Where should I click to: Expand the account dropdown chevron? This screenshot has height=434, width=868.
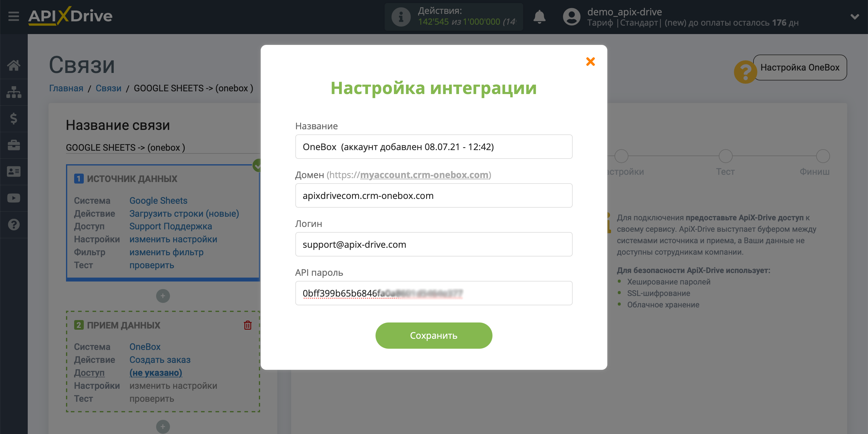pyautogui.click(x=854, y=17)
